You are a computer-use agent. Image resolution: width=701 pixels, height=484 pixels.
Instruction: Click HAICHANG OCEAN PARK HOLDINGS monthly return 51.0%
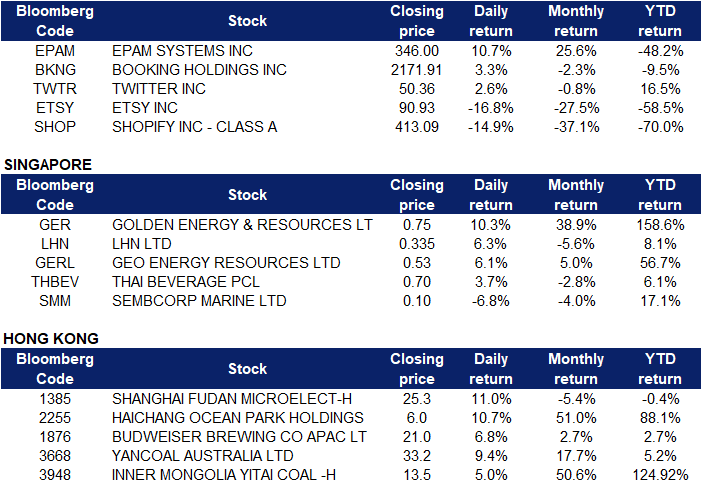point(576,418)
